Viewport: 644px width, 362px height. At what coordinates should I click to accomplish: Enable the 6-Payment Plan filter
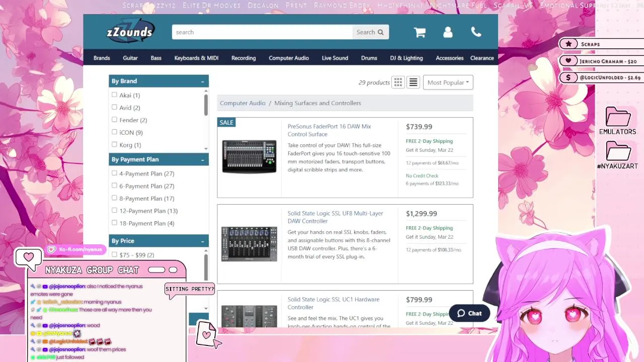(x=114, y=186)
